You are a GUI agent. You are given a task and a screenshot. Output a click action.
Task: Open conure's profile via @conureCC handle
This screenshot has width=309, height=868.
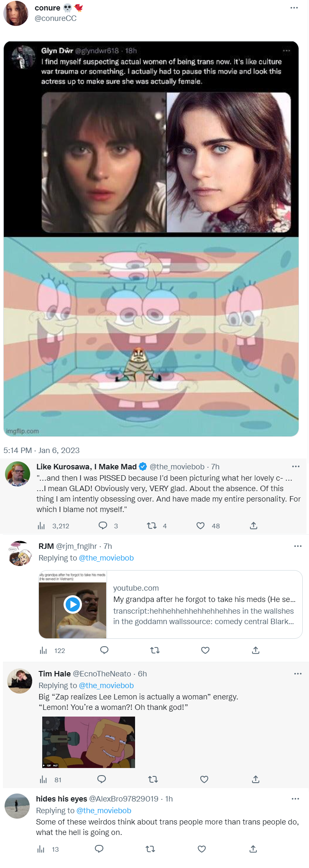coord(56,18)
